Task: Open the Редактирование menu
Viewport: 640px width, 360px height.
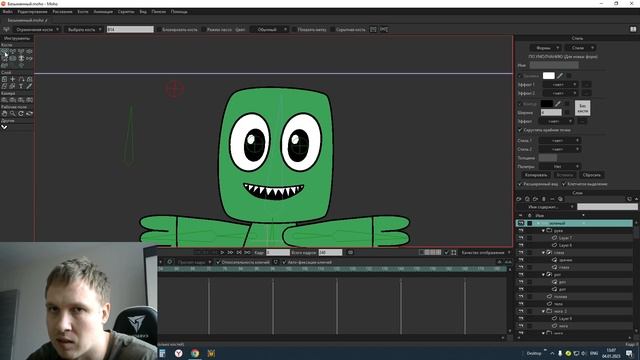Action: [x=32, y=12]
